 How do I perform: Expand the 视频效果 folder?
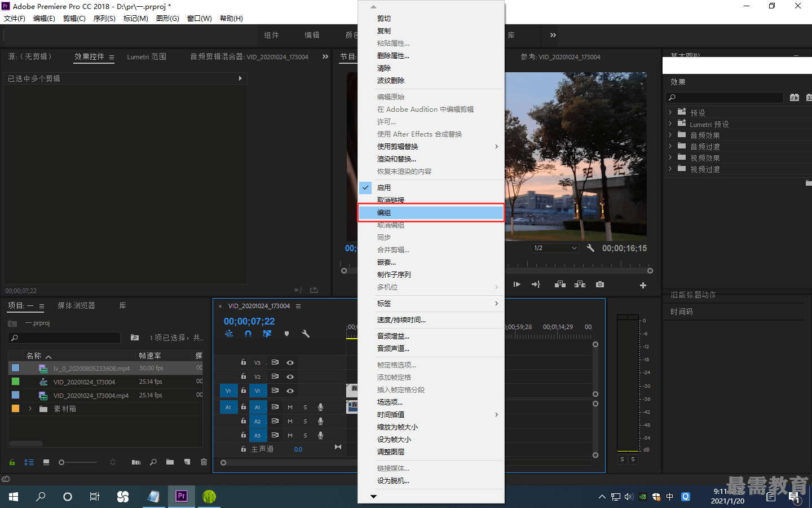670,157
